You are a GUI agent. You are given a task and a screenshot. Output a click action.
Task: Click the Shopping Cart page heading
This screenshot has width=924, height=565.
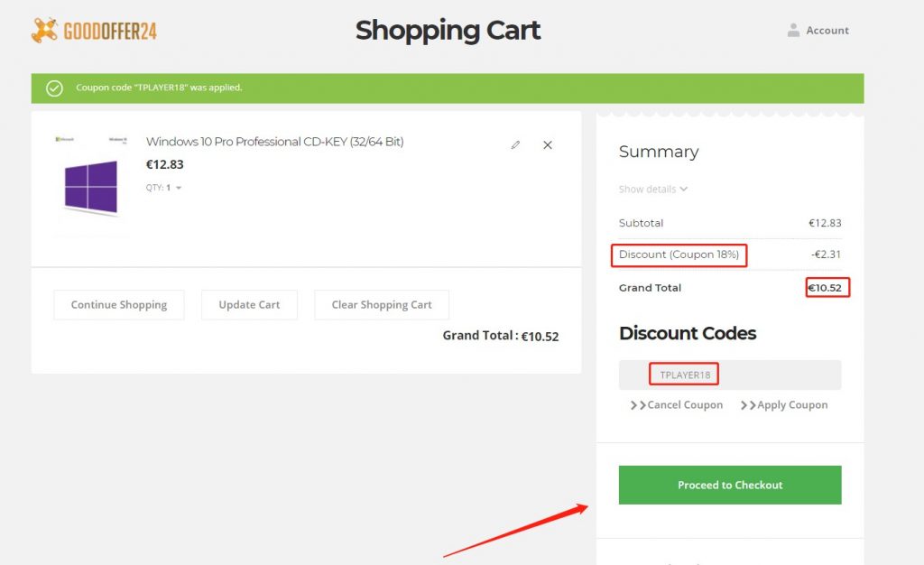pos(448,31)
